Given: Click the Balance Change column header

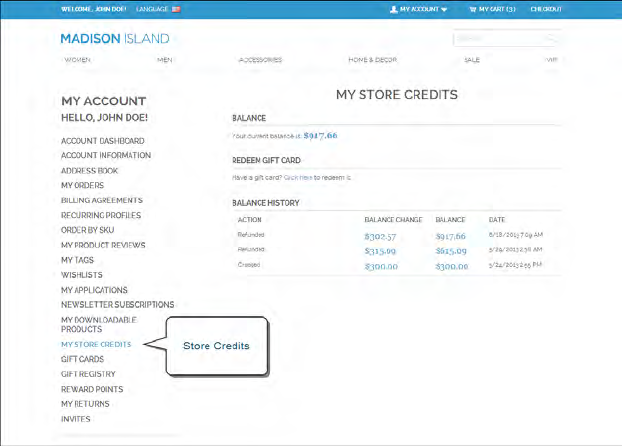Looking at the screenshot, I should [x=394, y=220].
